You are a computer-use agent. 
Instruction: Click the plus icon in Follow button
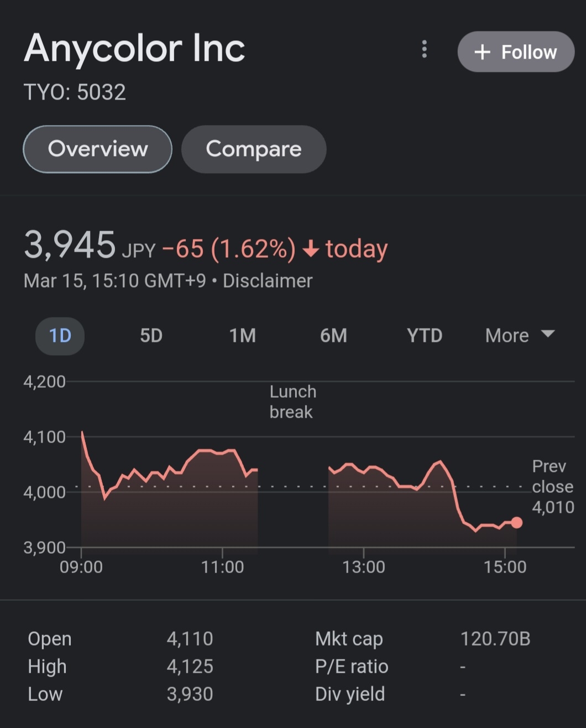click(482, 52)
